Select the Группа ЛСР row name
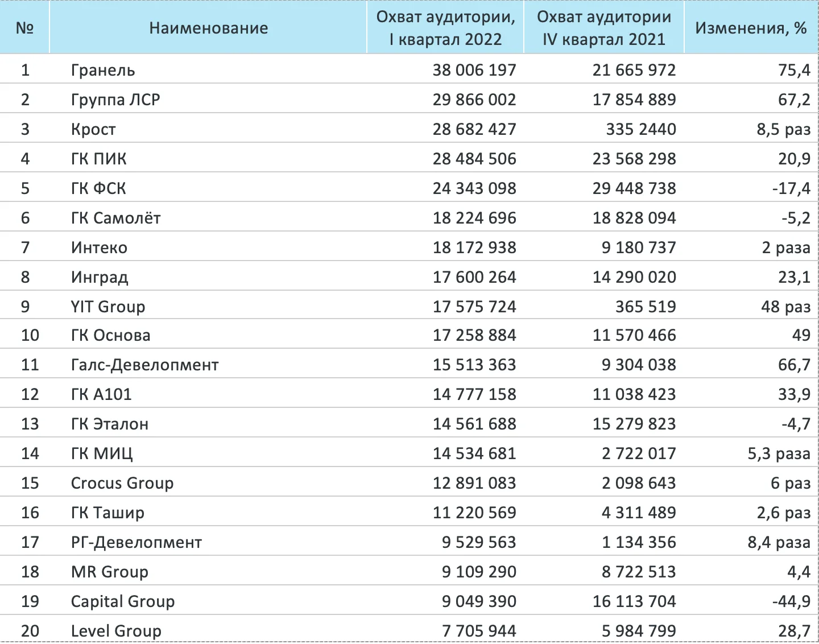Image resolution: width=819 pixels, height=644 pixels. tap(115, 100)
